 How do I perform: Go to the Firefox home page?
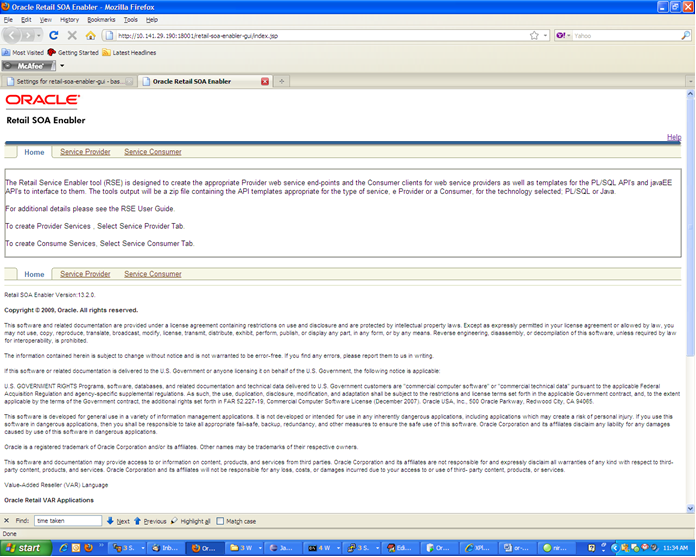[x=91, y=36]
